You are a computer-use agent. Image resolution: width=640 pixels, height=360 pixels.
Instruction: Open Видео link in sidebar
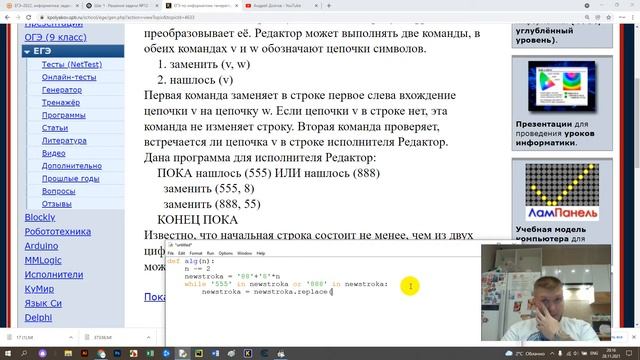(x=53, y=153)
